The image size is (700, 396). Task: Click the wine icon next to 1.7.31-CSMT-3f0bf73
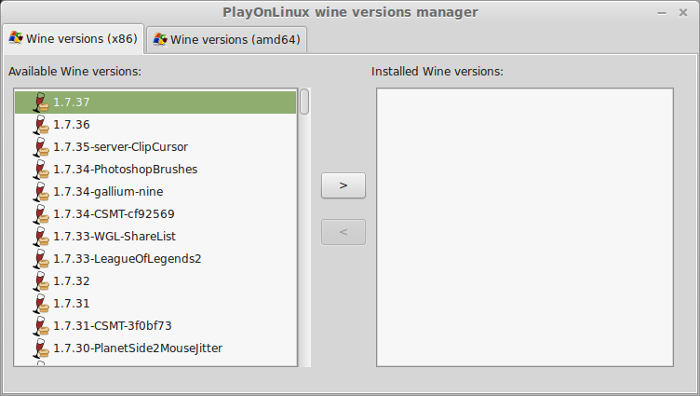pyautogui.click(x=41, y=325)
